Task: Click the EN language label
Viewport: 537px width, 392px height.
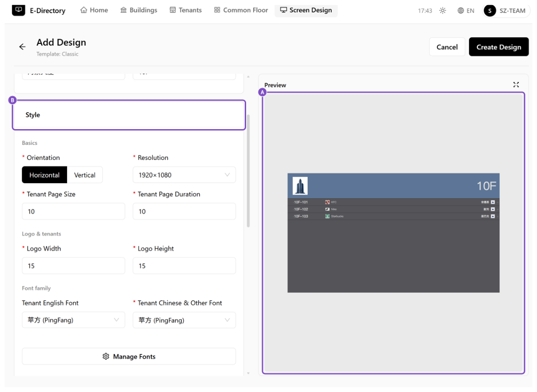Action: pyautogui.click(x=470, y=11)
